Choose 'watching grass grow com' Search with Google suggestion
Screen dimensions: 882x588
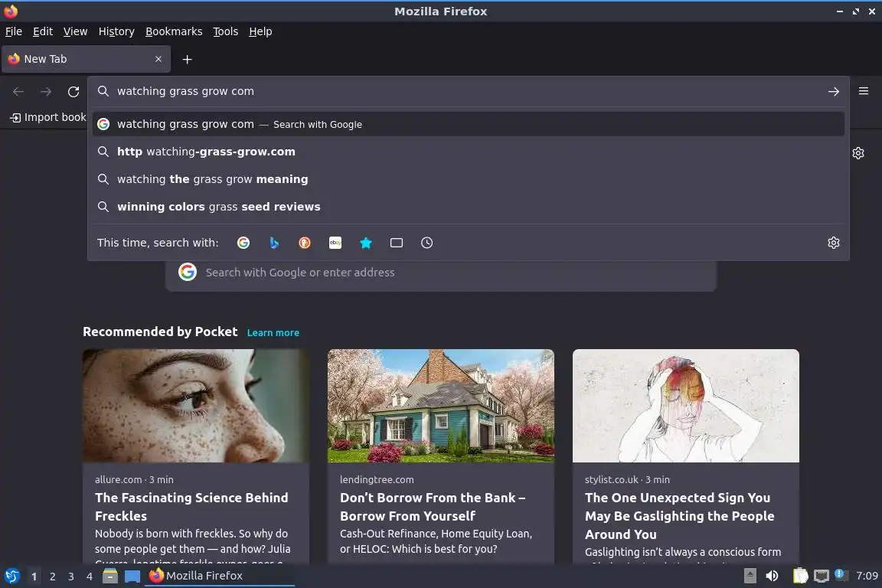click(469, 124)
